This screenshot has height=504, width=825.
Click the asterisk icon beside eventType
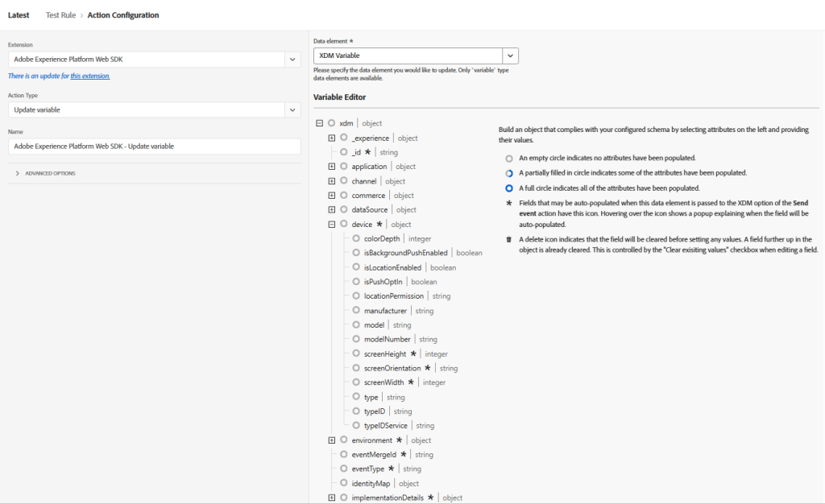click(391, 469)
